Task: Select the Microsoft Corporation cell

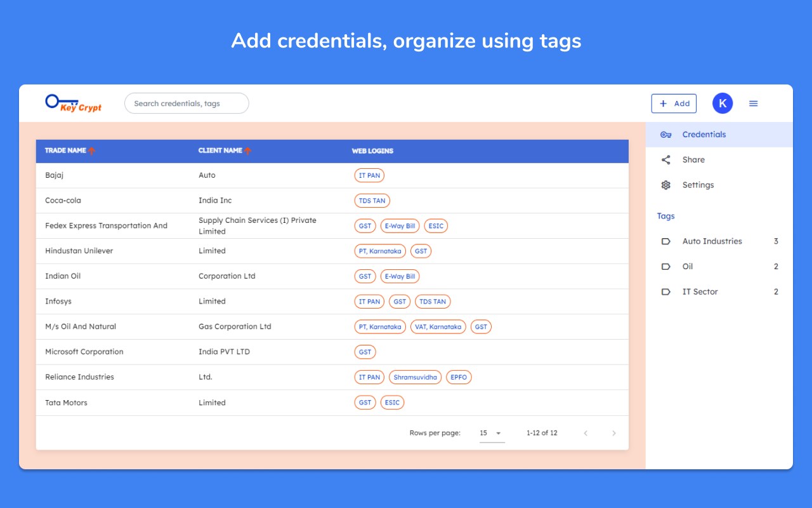Action: pos(84,352)
